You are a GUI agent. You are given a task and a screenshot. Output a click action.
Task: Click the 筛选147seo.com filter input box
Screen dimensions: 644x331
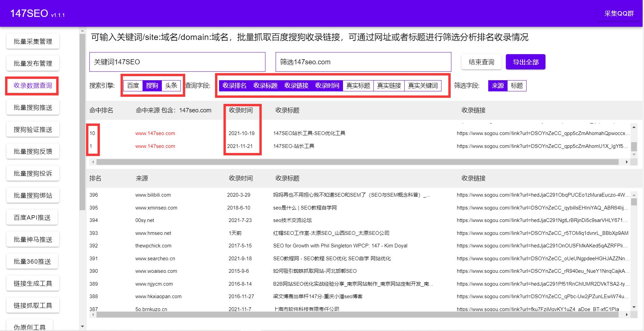click(363, 62)
